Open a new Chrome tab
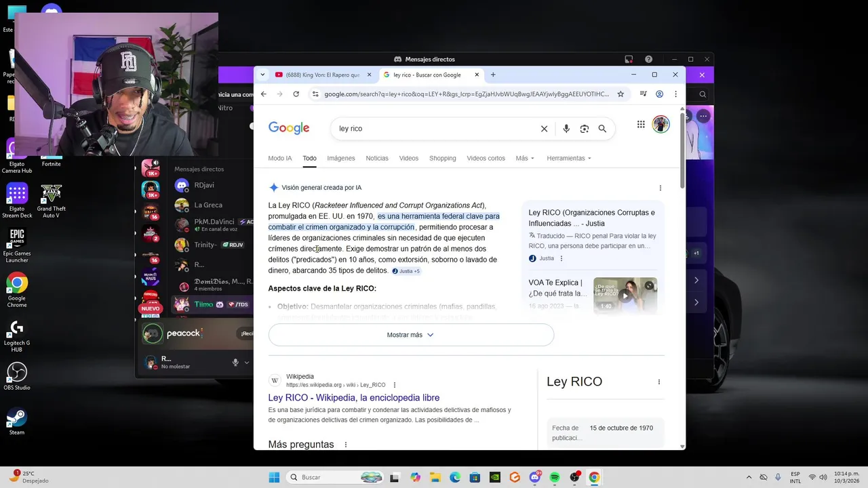This screenshot has height=488, width=868. pos(493,75)
